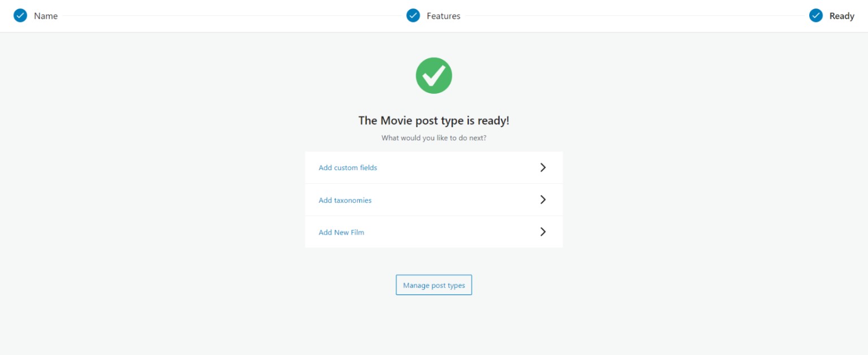Screen dimensions: 868x355
Task: Click the blue checkmark icon beside Ready
Action: (x=816, y=15)
